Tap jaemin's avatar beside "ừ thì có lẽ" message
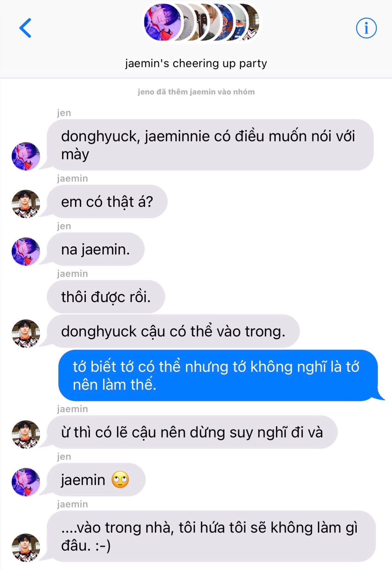Image resolution: width=392 pixels, height=570 pixels. click(26, 435)
